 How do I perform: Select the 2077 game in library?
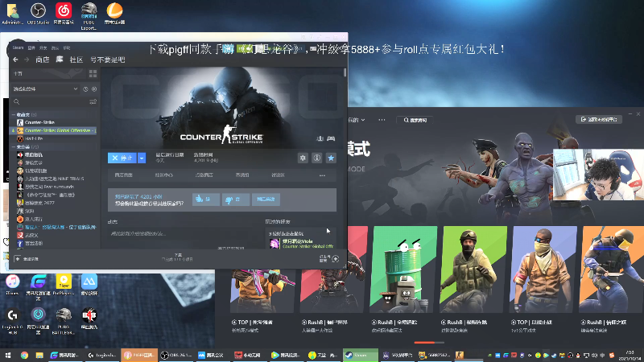[x=35, y=203]
